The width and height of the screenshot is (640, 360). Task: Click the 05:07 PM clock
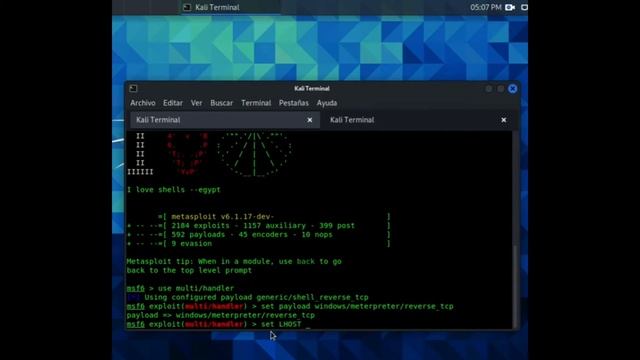pyautogui.click(x=485, y=7)
